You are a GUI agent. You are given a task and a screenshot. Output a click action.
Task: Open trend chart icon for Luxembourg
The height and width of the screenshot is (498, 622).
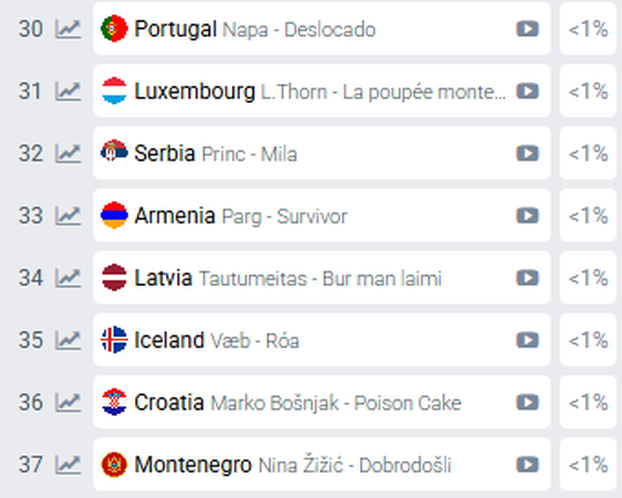pos(68,91)
